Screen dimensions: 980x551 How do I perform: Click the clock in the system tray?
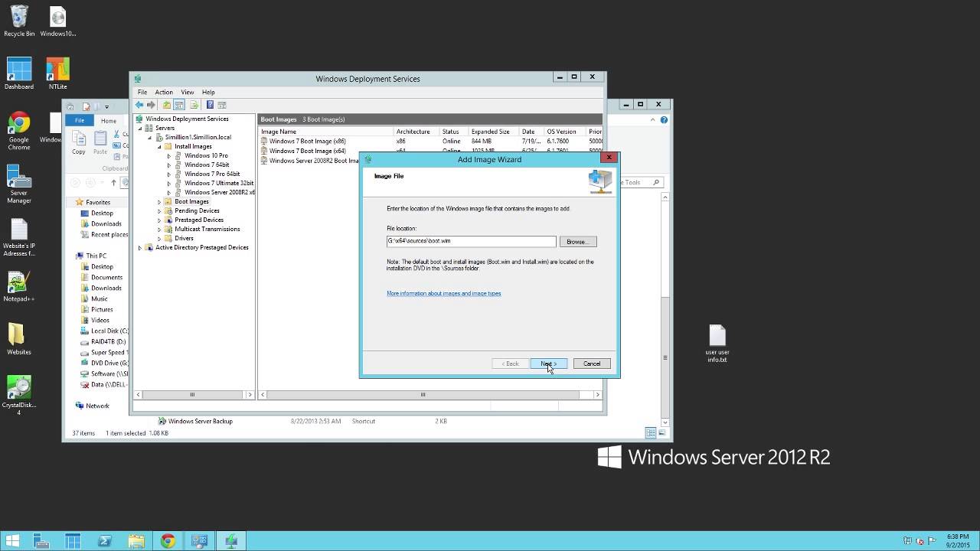958,541
